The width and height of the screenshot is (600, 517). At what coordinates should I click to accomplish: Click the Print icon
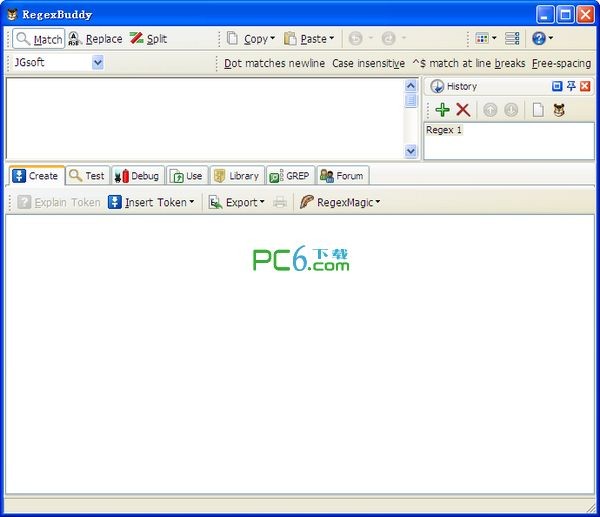[x=280, y=202]
